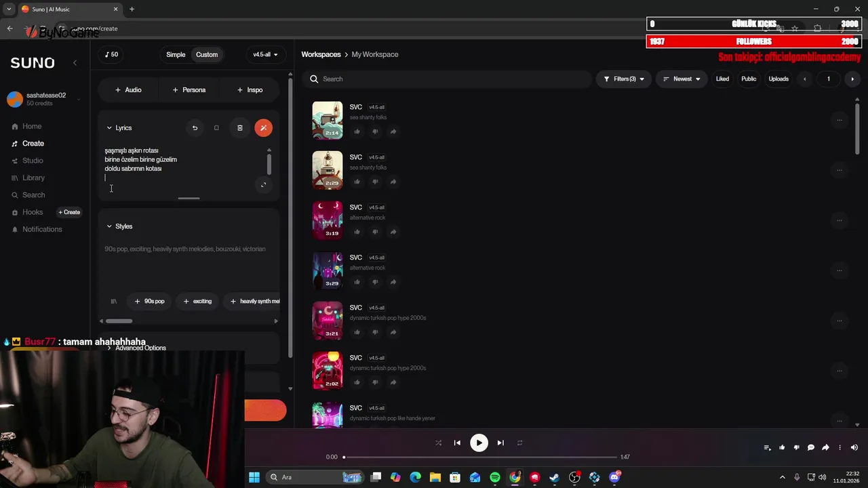
Task: Open the Home page in sidebar
Action: click(x=32, y=127)
